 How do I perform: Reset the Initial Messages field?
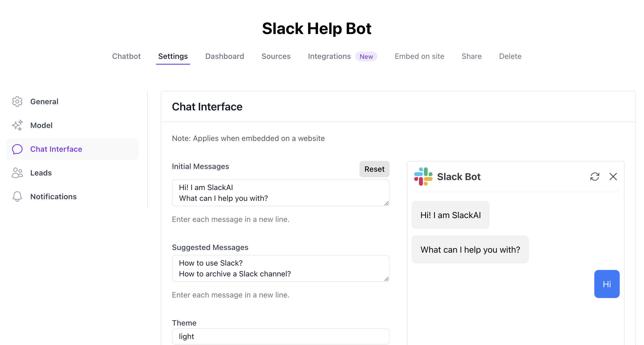(374, 169)
